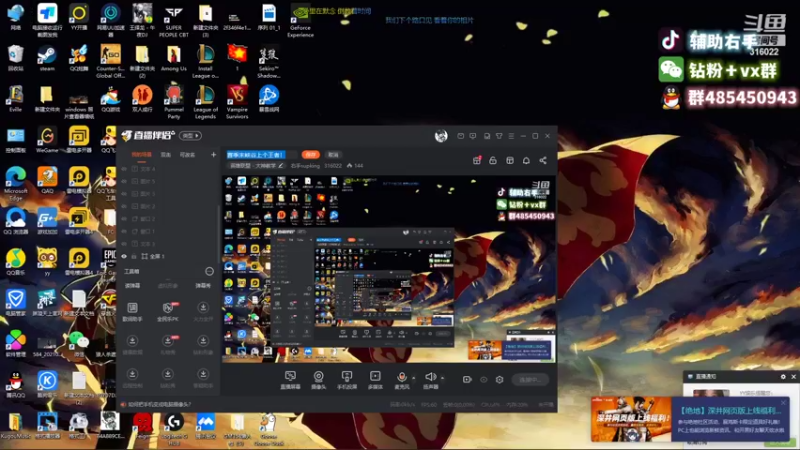Screen dimensions: 800x450
Task: Click the phone-as-webcam help link at bottom
Action: point(160,404)
